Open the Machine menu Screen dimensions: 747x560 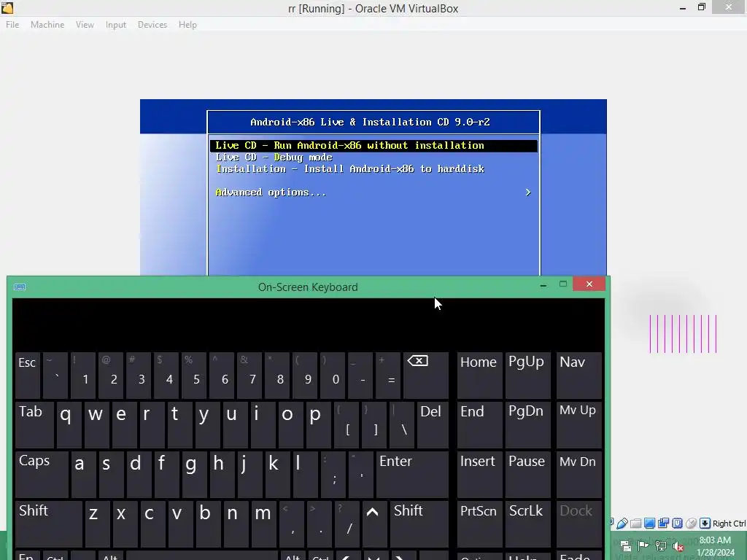[47, 24]
